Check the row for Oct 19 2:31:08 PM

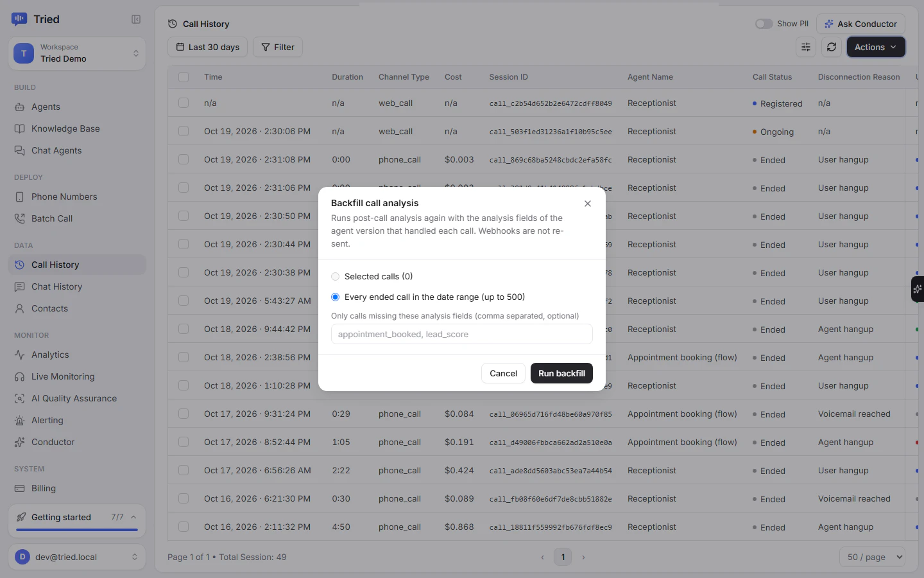click(184, 159)
